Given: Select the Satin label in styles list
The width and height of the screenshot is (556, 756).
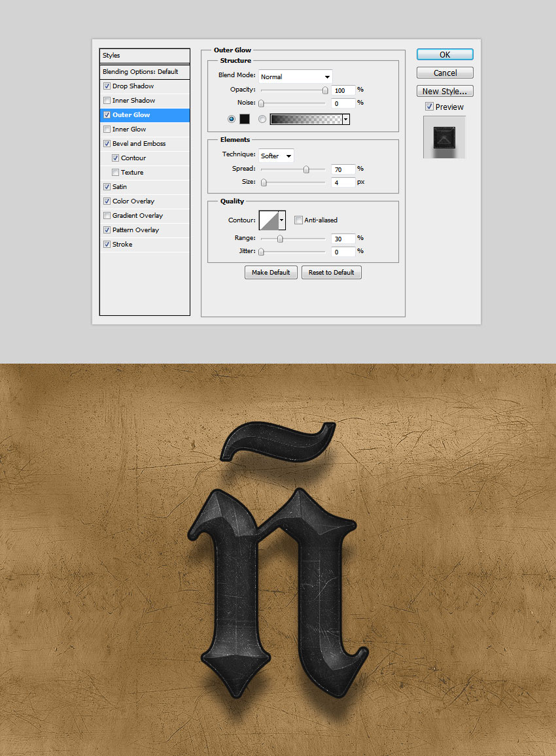Looking at the screenshot, I should point(120,186).
